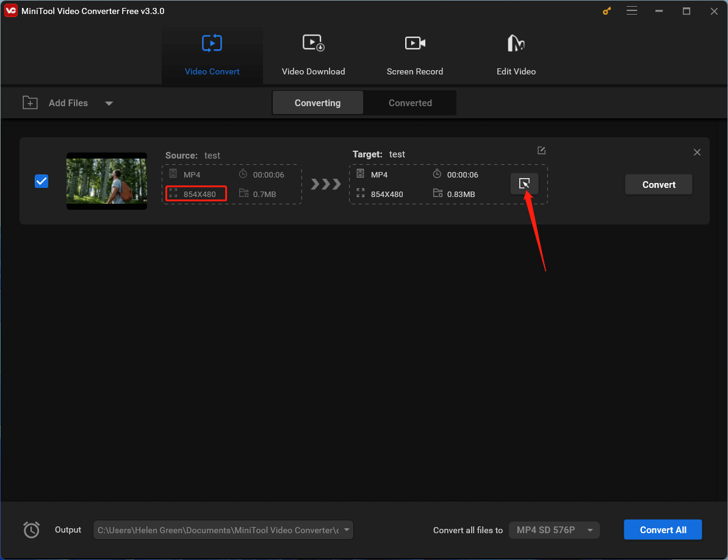Viewport: 728px width, 560px height.
Task: Minimize the MiniTool window
Action: [x=659, y=11]
